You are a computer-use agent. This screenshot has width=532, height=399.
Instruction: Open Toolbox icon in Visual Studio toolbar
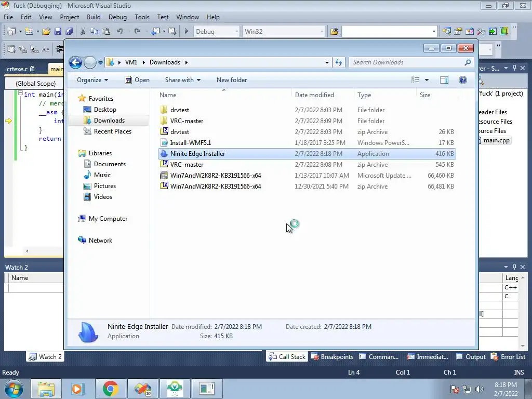tap(481, 32)
